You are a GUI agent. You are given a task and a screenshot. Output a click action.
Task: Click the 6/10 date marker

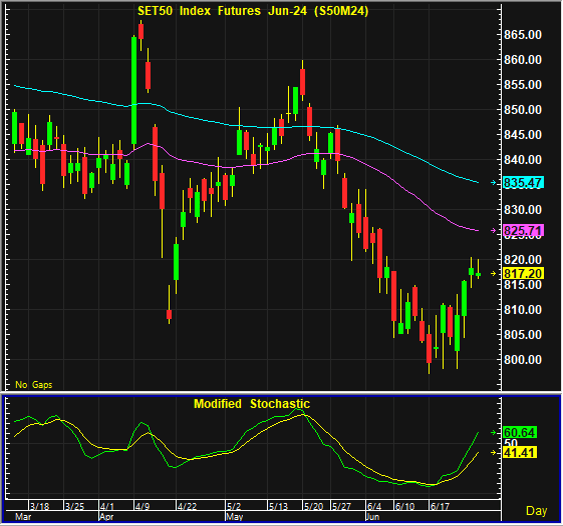click(404, 506)
